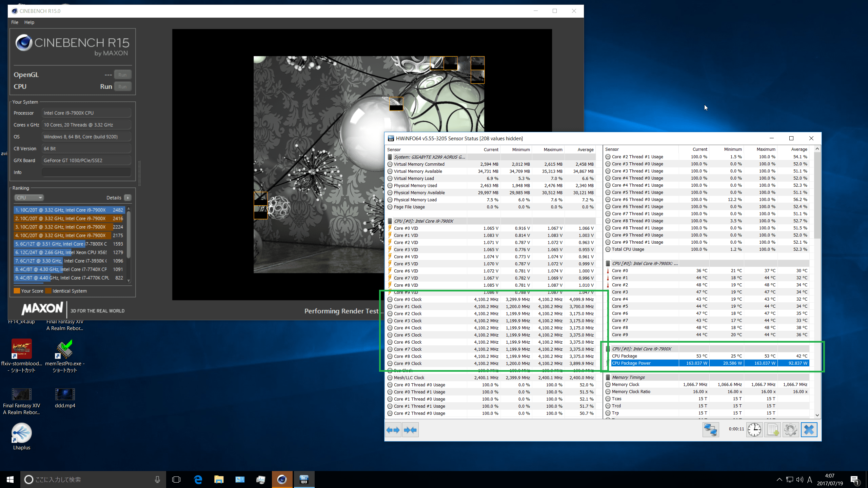Reset the HWiNFO sensor clock timer
The height and width of the screenshot is (488, 868).
(754, 430)
